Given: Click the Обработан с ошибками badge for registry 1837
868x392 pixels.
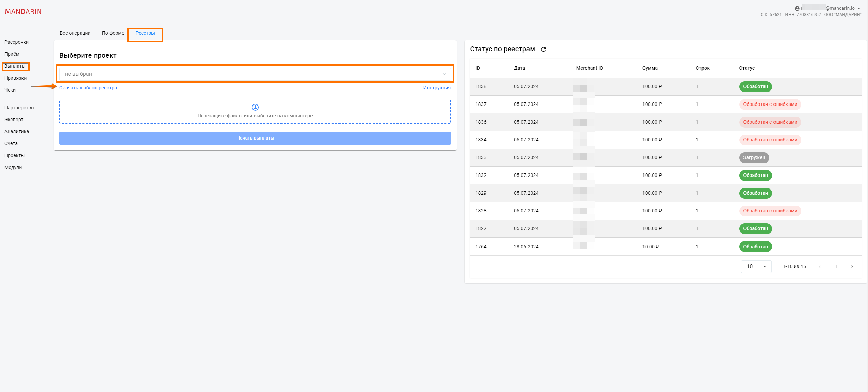Looking at the screenshot, I should click(770, 104).
